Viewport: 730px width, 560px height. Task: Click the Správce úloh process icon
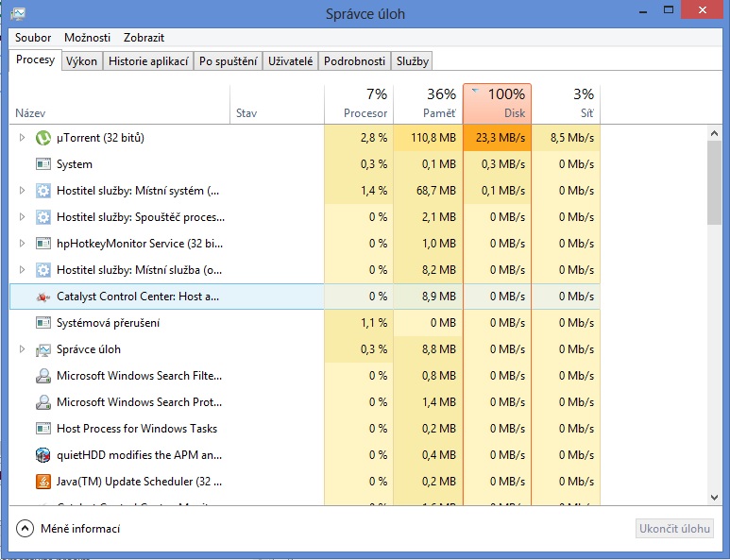[43, 349]
